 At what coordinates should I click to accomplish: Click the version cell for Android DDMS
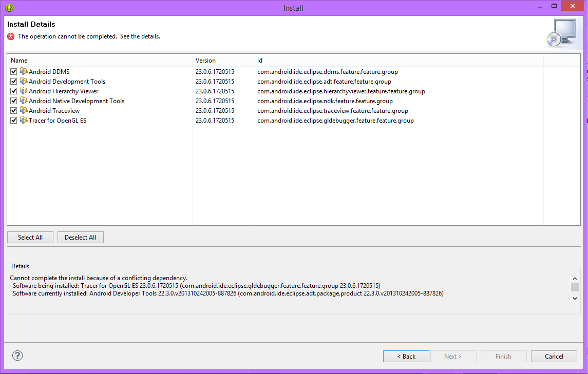215,72
